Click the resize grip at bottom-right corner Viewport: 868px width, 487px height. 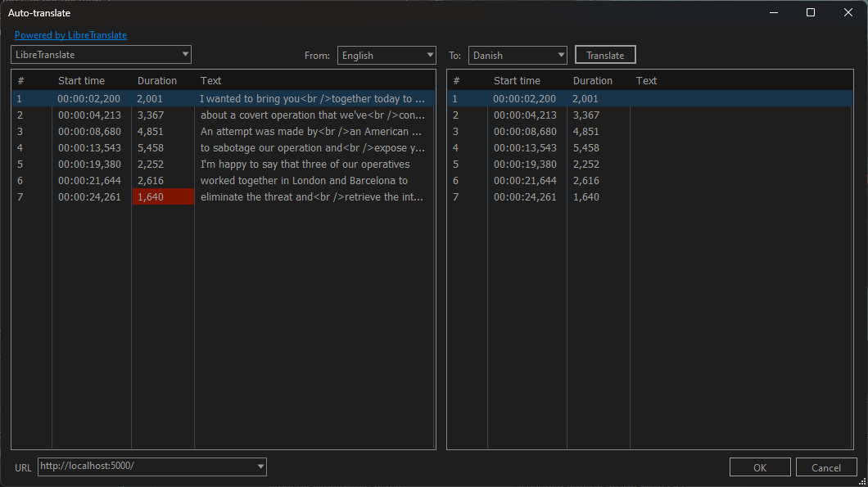[x=861, y=481]
